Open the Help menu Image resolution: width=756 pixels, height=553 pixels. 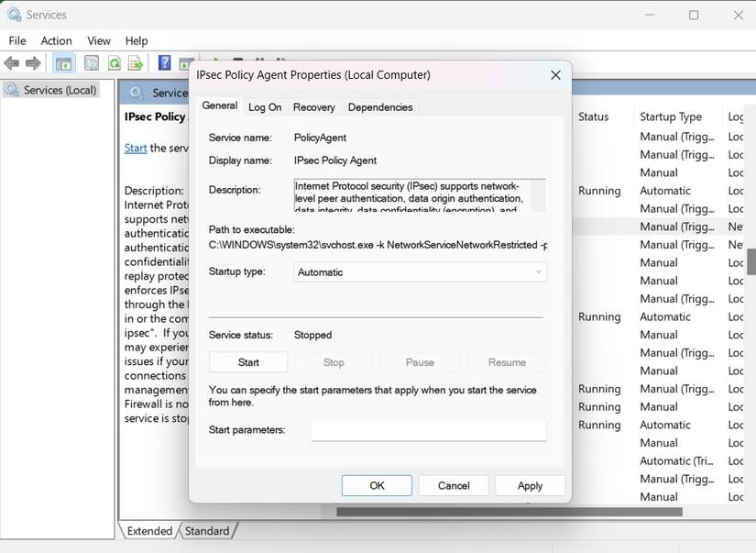[137, 41]
